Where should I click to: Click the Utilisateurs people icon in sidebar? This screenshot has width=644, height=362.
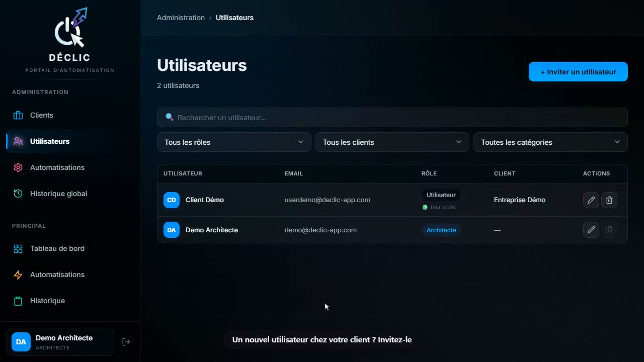coord(18,141)
